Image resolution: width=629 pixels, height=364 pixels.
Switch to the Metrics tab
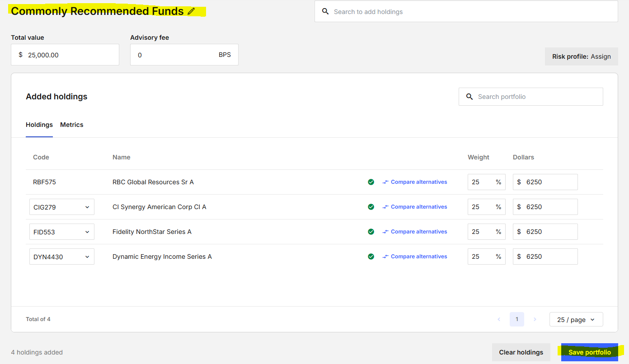72,125
